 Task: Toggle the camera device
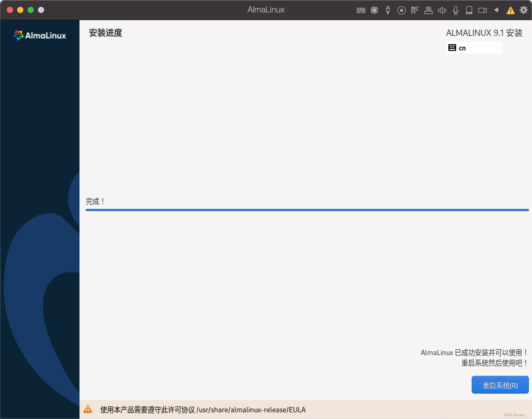483,10
